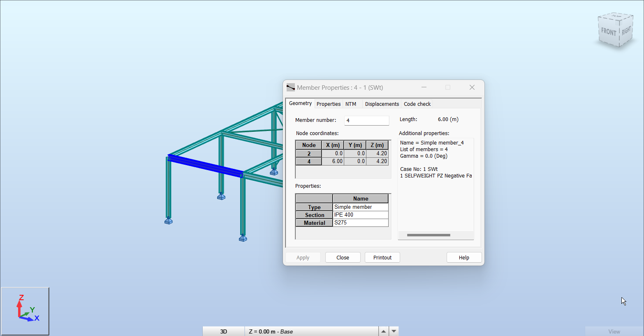Open the down arrow beside the Z level
Screen dimensions: 644x336
(394, 331)
